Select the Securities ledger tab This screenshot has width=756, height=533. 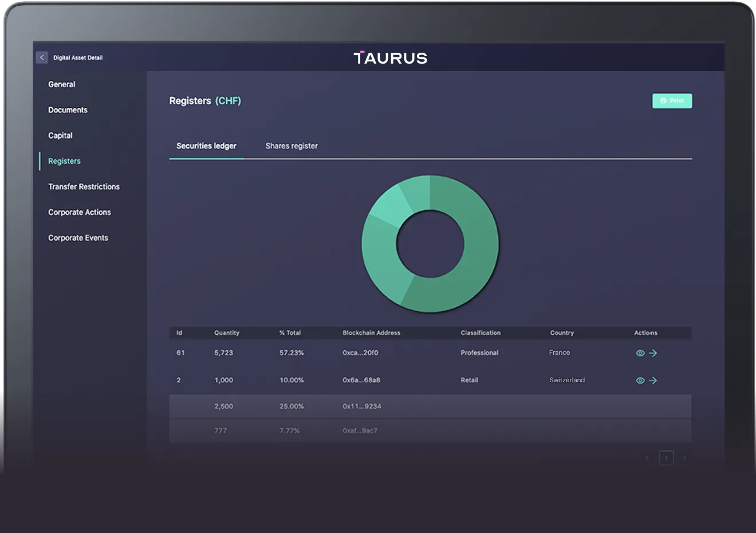(x=206, y=146)
